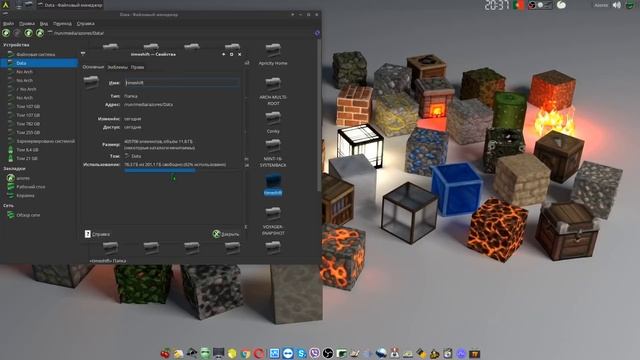Open the ARCH MULTI-ROOT folder

(x=273, y=91)
